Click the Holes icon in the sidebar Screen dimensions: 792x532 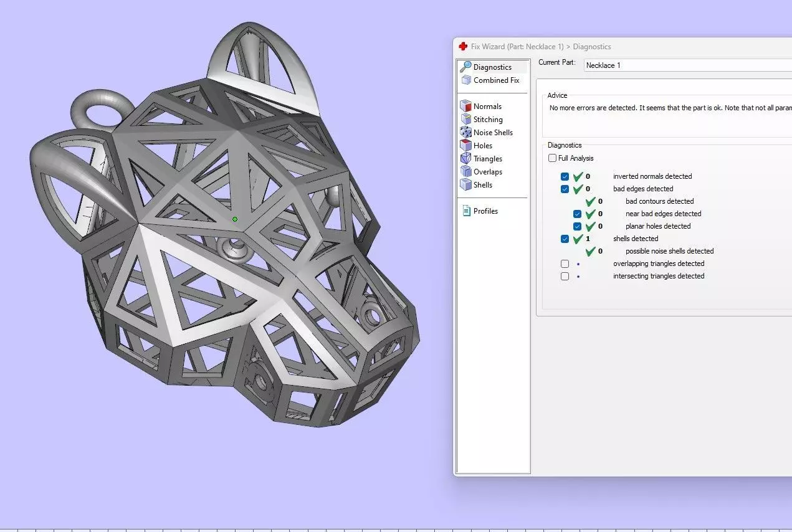point(465,145)
